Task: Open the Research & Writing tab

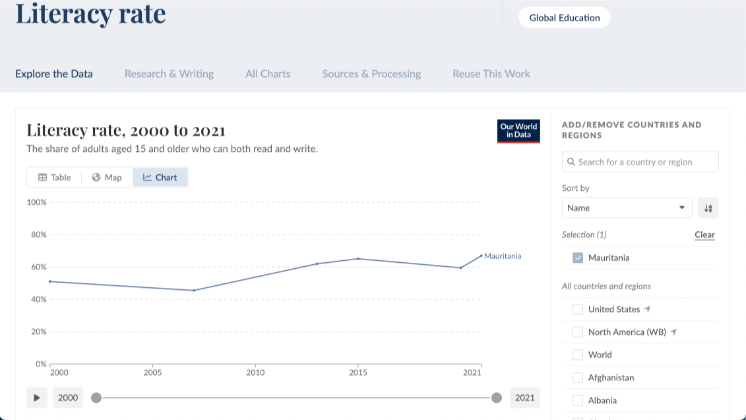Action: pyautogui.click(x=169, y=74)
